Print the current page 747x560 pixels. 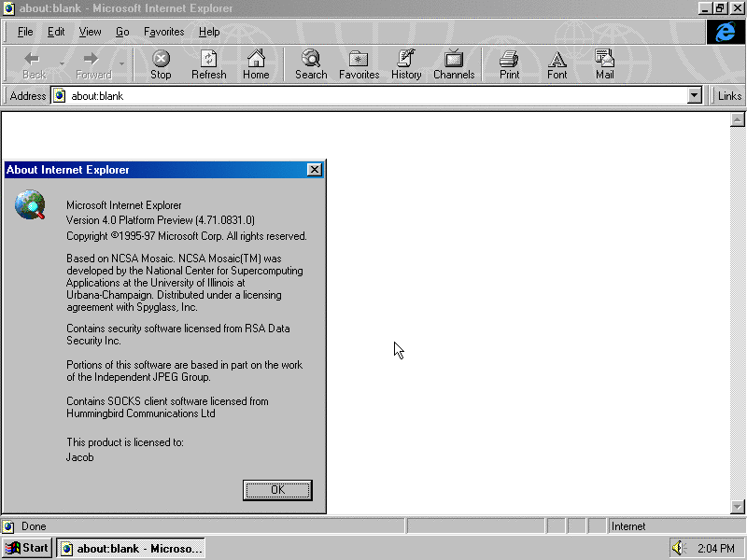tap(509, 64)
